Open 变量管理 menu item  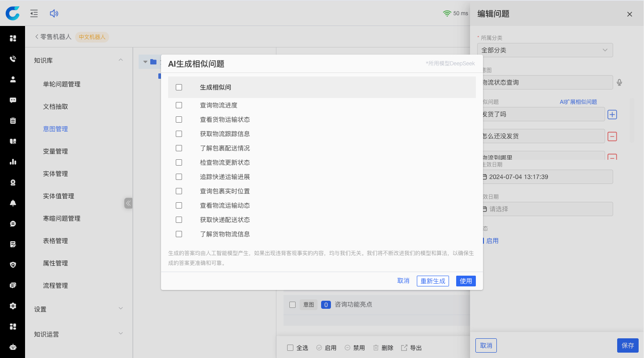tap(55, 151)
